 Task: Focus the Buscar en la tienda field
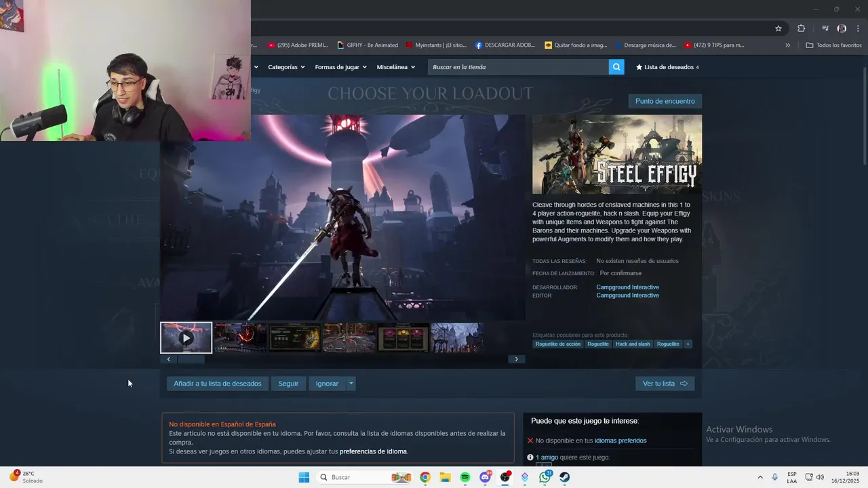[518, 66]
